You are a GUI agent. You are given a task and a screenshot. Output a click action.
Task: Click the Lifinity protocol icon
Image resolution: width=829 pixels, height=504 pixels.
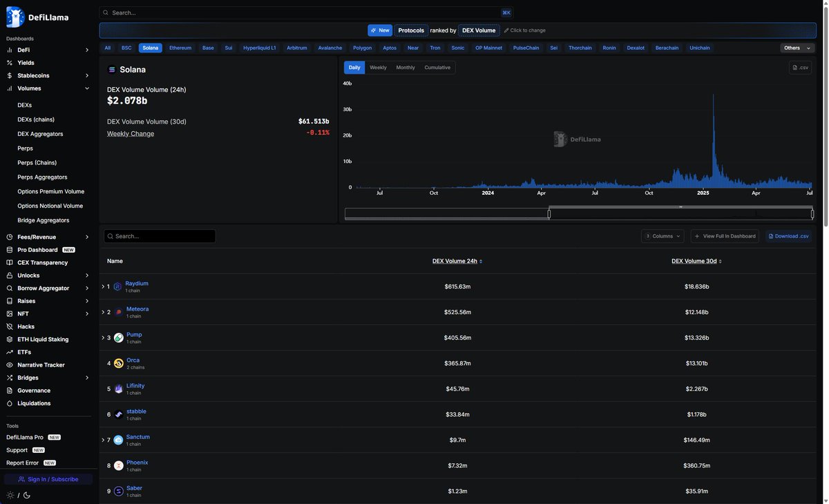(118, 389)
